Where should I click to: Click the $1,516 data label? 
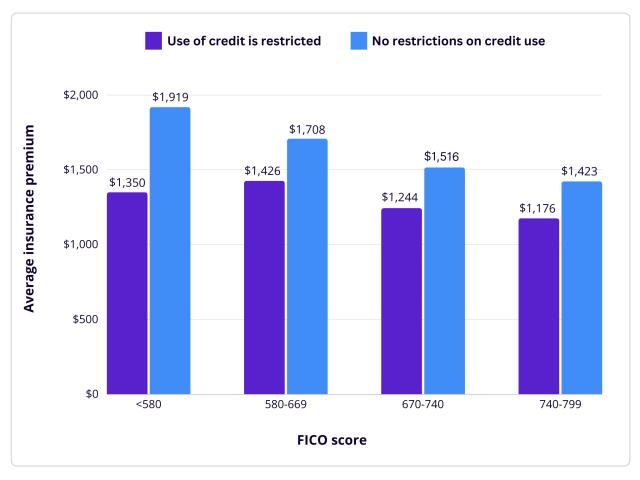coord(444,157)
